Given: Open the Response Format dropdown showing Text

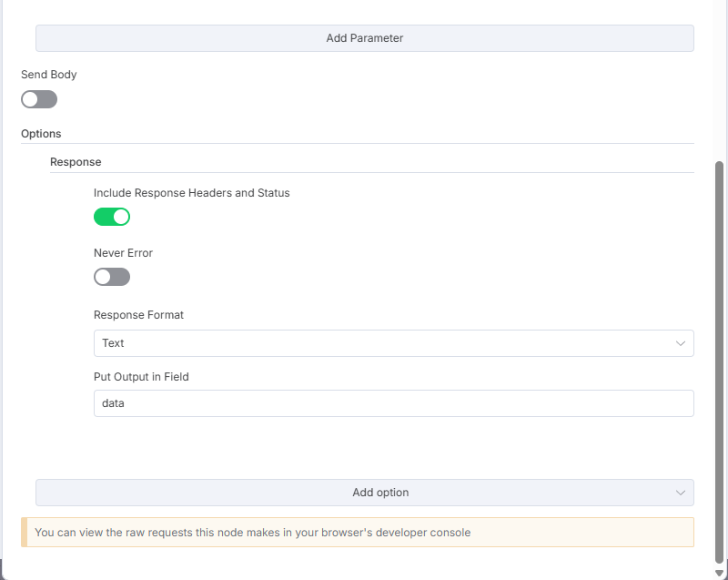Looking at the screenshot, I should [394, 343].
